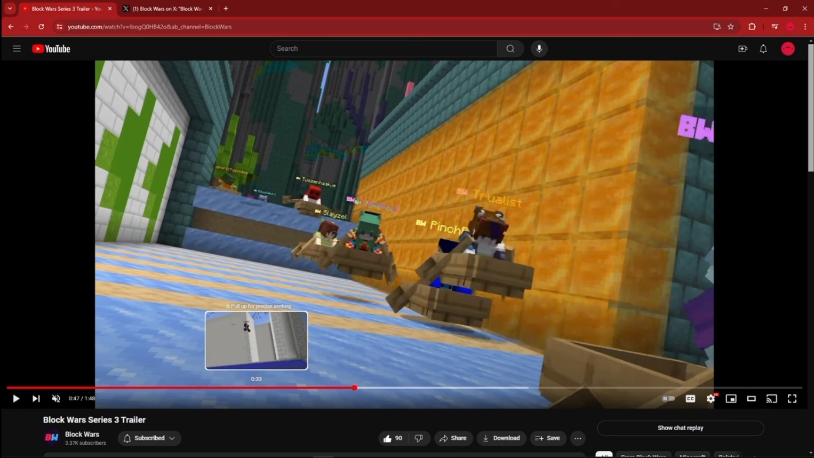Toggle closed captions (CC)
814x458 pixels.
[690, 399]
